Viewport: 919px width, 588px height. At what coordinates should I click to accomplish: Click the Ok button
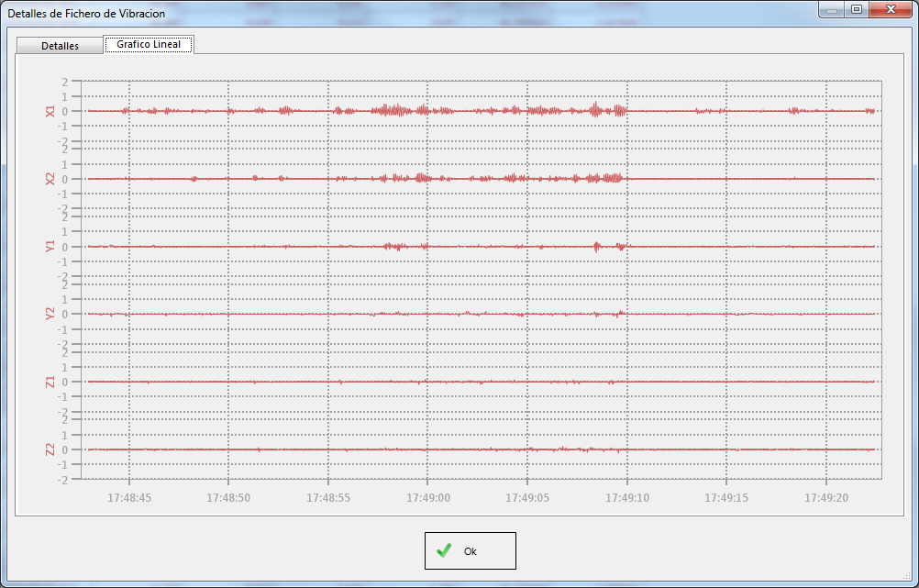pyautogui.click(x=470, y=550)
